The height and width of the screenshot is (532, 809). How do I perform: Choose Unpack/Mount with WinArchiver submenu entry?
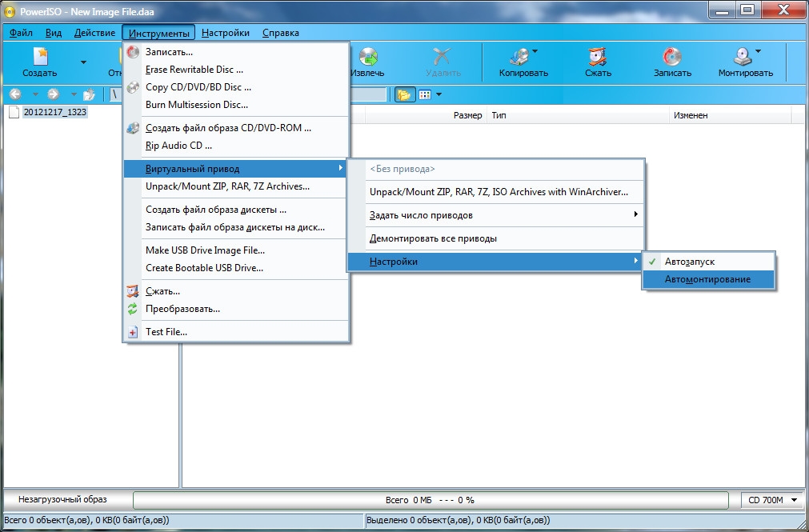tap(496, 192)
